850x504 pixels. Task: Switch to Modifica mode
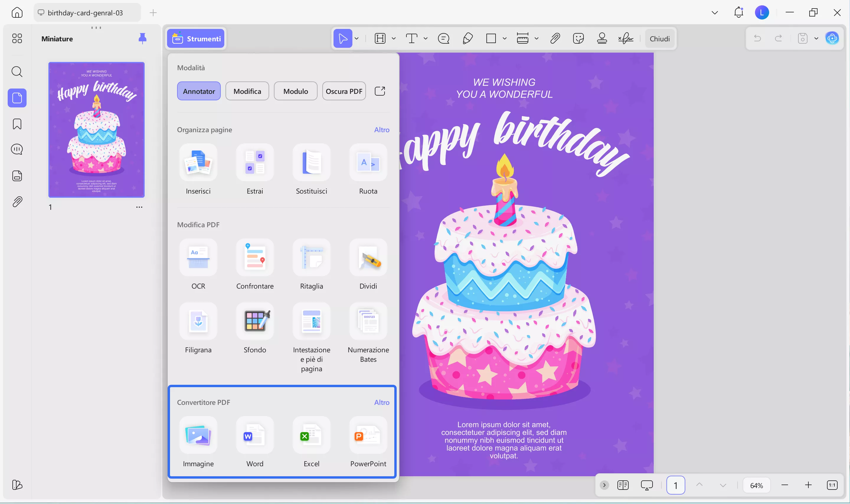click(x=247, y=91)
